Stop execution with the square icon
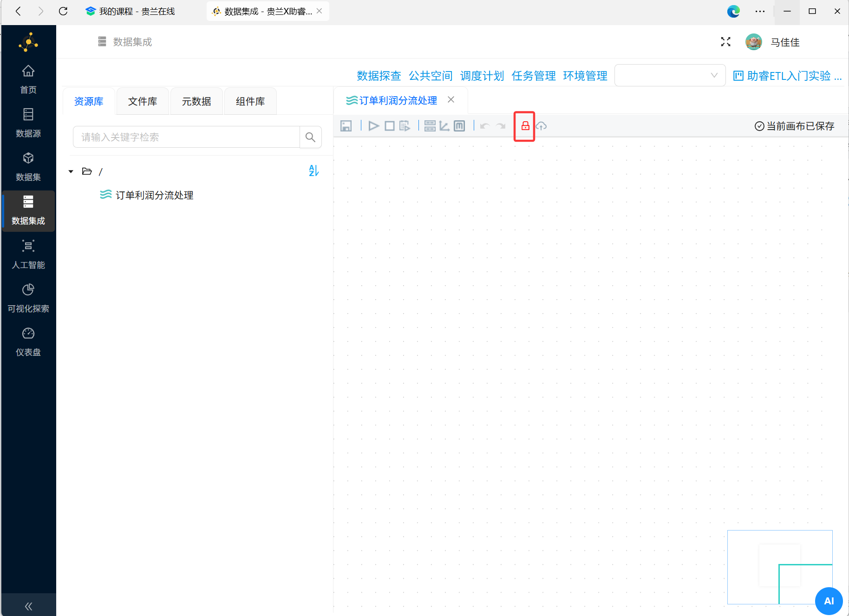This screenshot has width=849, height=616. [390, 126]
